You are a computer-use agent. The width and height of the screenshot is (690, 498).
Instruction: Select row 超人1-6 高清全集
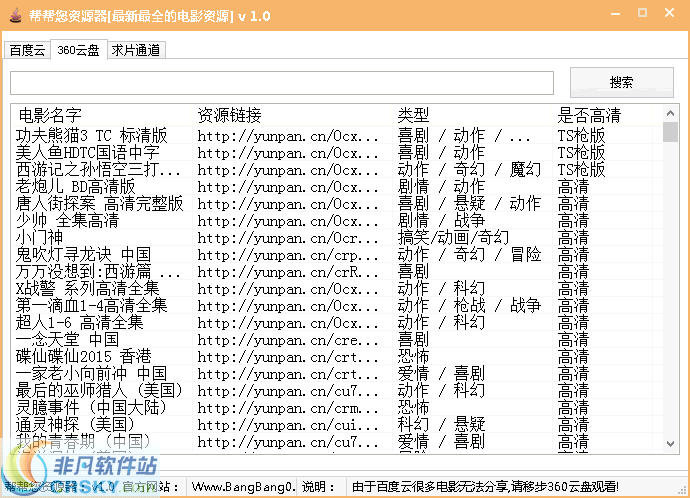(337, 322)
